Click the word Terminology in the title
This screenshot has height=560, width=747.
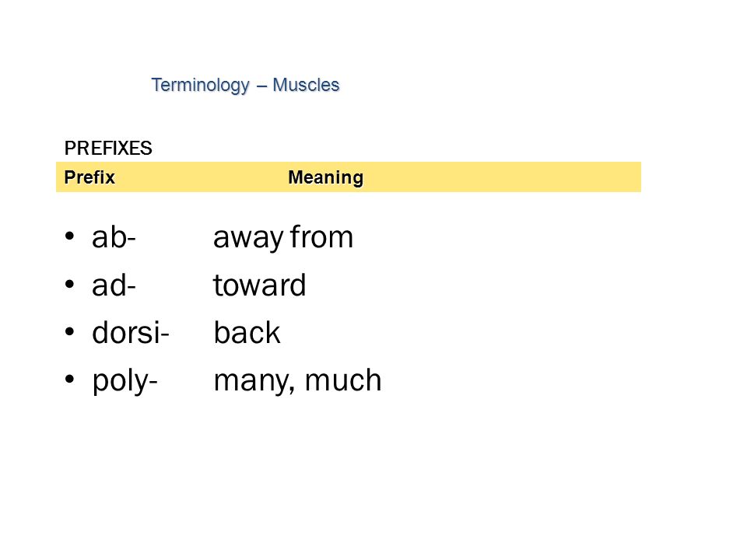click(x=201, y=86)
